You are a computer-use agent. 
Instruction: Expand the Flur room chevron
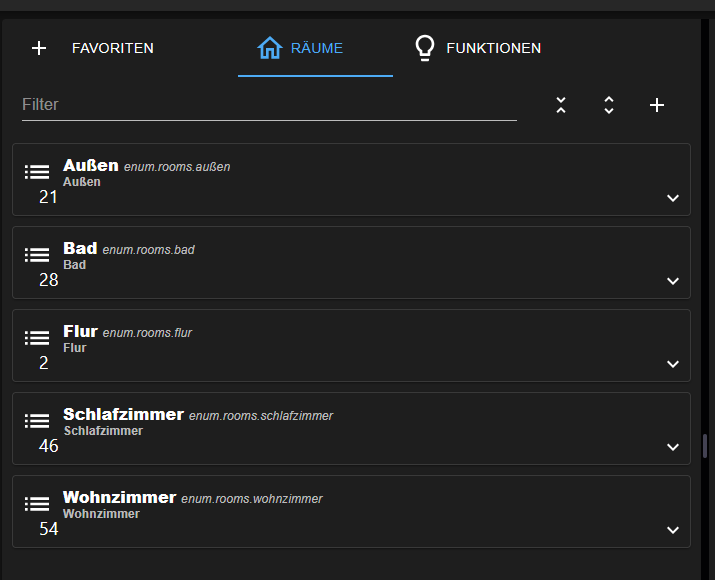(x=673, y=365)
